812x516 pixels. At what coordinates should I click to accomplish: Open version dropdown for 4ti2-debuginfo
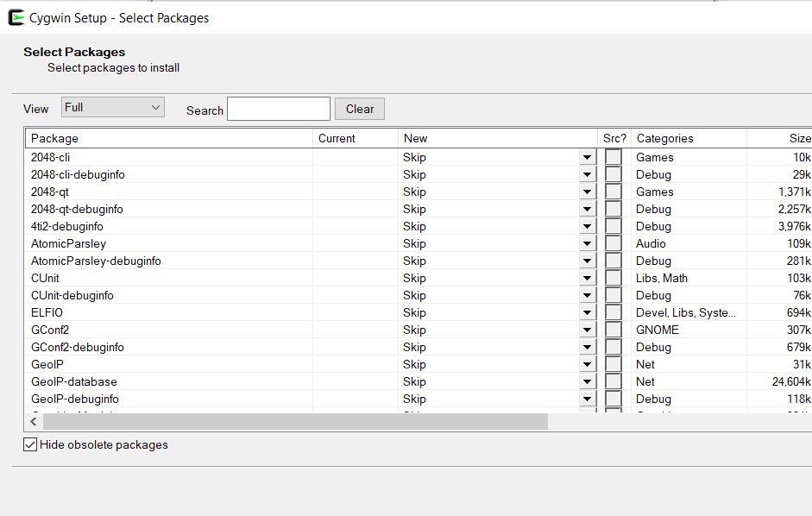[x=588, y=226]
